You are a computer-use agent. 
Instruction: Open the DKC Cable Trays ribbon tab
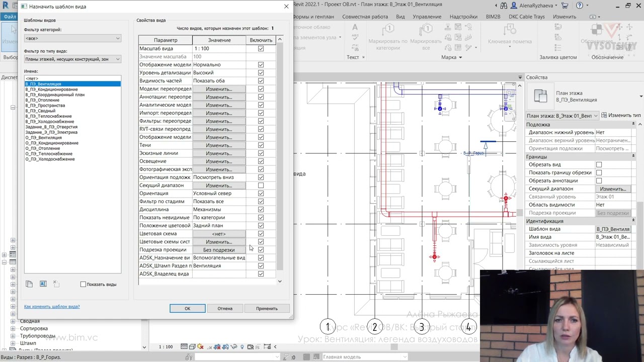(527, 17)
